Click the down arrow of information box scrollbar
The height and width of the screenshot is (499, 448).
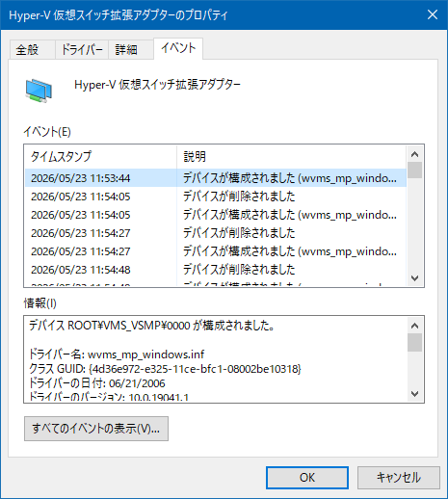414,393
